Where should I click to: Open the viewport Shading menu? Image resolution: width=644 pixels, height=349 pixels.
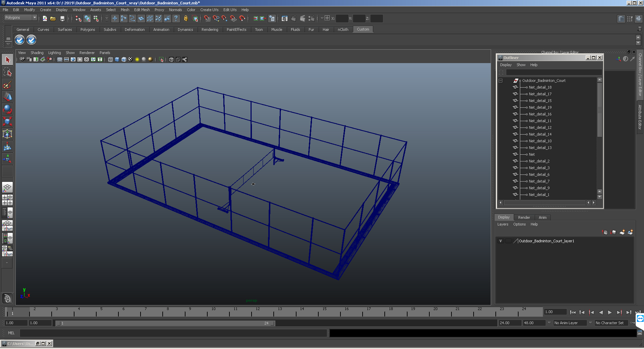pyautogui.click(x=37, y=53)
